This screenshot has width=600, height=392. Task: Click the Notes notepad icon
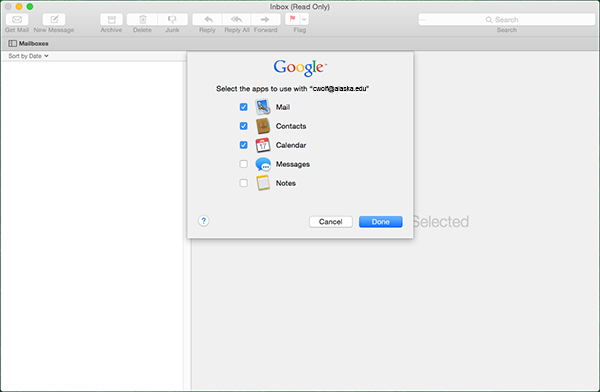click(x=263, y=183)
